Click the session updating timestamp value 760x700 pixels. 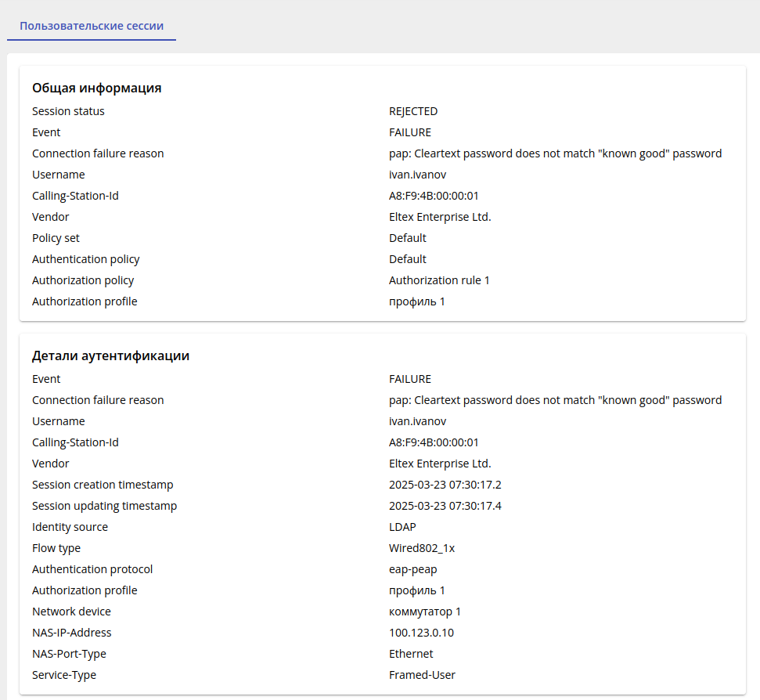tap(445, 506)
